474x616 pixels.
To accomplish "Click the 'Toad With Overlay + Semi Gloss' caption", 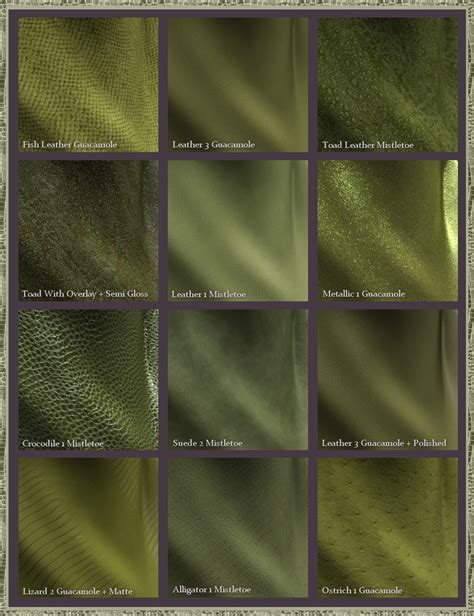I will (85, 293).
